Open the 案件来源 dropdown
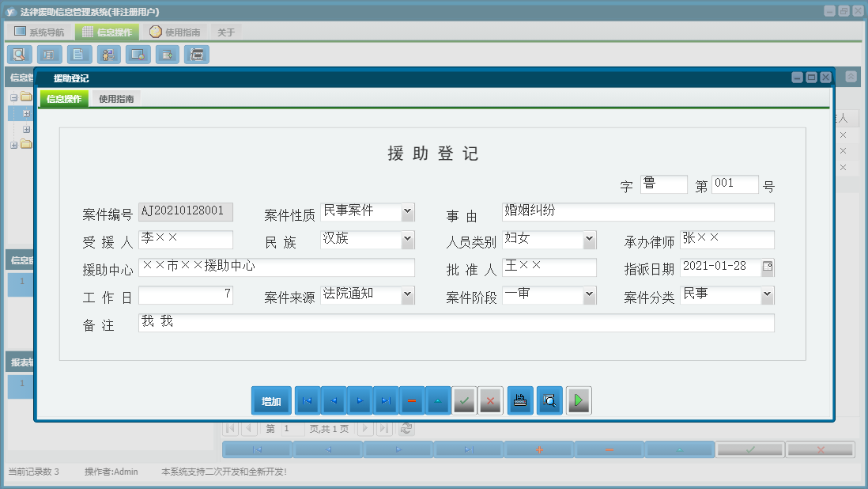This screenshot has width=868, height=489. click(x=407, y=294)
